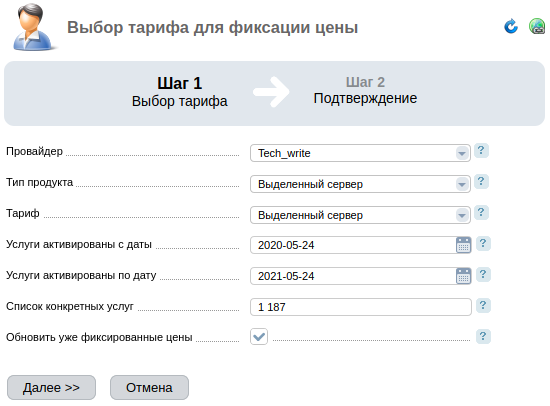550x406 pixels.
Task: Open help for the Тип продукта field
Action: [x=481, y=181]
